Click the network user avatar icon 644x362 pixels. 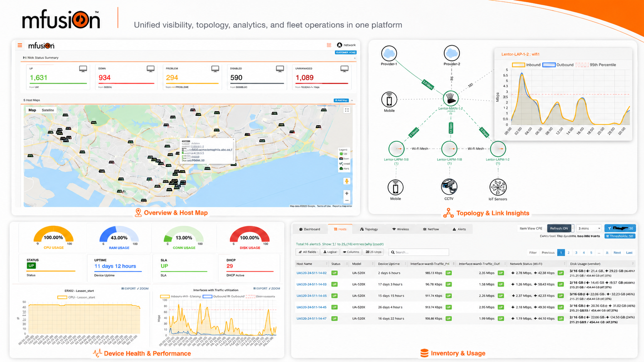coord(339,45)
